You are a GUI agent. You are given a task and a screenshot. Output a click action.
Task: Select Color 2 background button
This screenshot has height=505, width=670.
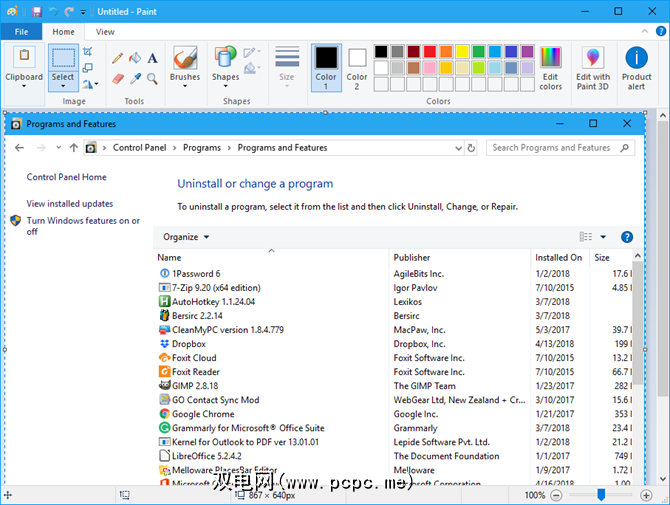click(357, 68)
